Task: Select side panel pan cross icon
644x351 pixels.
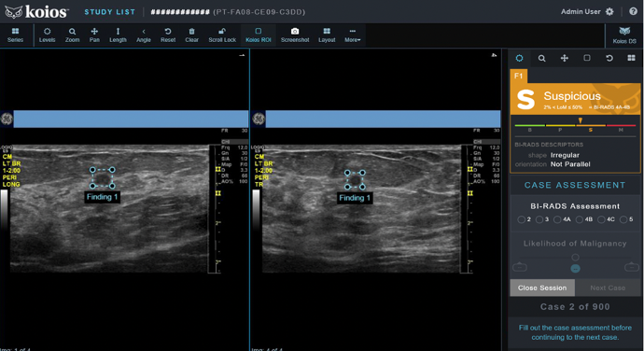Action: (x=565, y=59)
